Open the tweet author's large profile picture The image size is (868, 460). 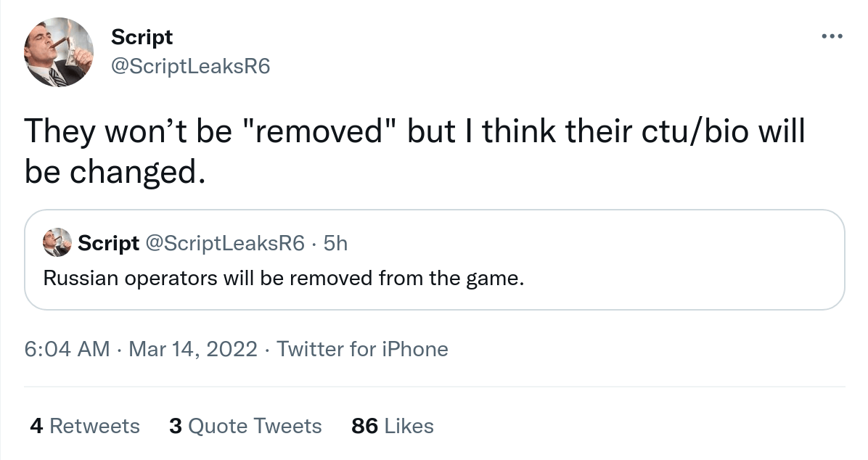tap(60, 52)
